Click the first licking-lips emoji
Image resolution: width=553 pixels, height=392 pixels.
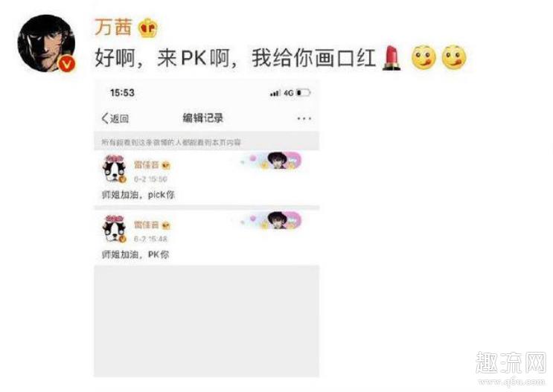pyautogui.click(x=423, y=57)
